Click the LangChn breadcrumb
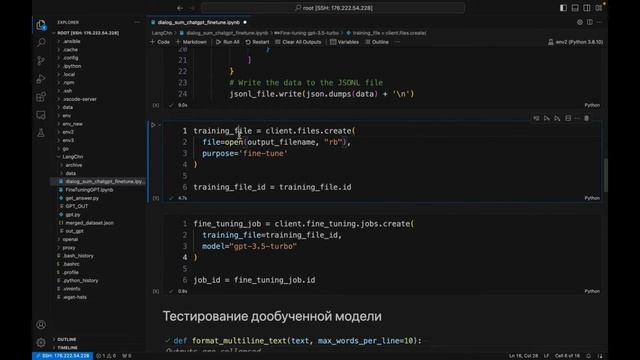Viewport: 640px width, 360px height. (162, 33)
